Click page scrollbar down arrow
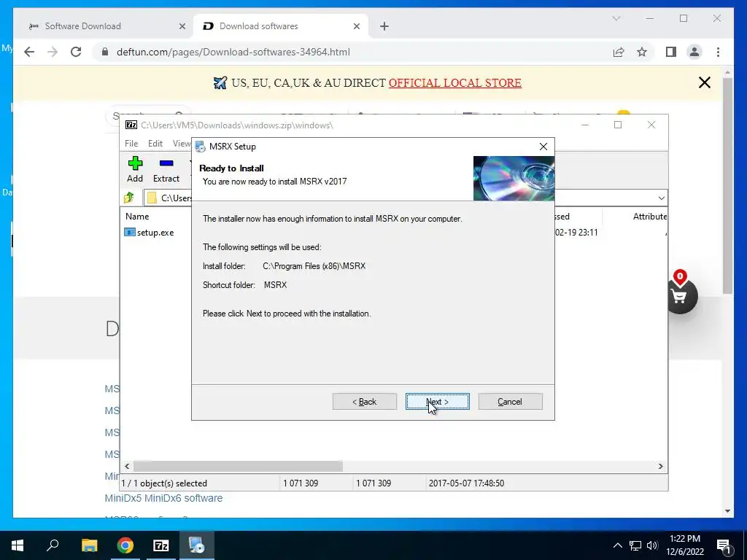Image resolution: width=747 pixels, height=560 pixels. coord(727,511)
